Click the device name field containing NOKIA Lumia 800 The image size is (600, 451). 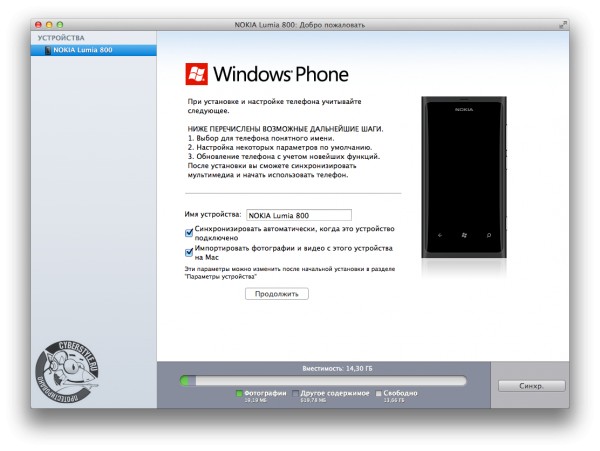click(299, 215)
